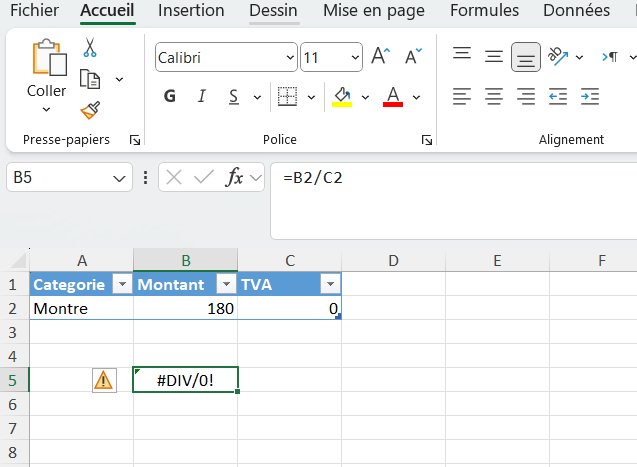Click cell B2 containing 180
Image resolution: width=637 pixels, height=467 pixels.
[186, 309]
